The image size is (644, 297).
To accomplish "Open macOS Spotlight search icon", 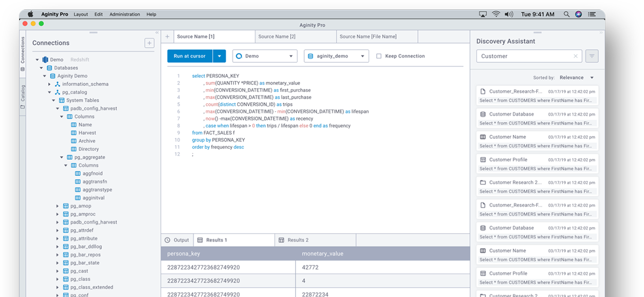I will pyautogui.click(x=567, y=15).
